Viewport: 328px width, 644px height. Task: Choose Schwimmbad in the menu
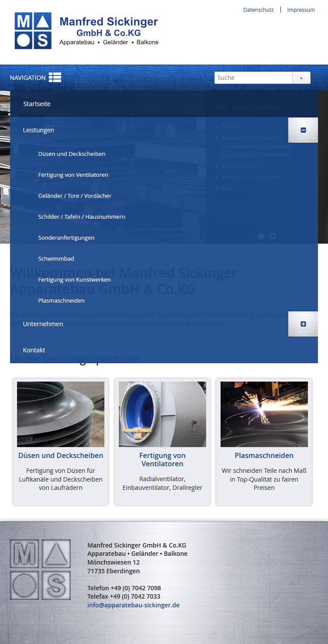pos(56,258)
